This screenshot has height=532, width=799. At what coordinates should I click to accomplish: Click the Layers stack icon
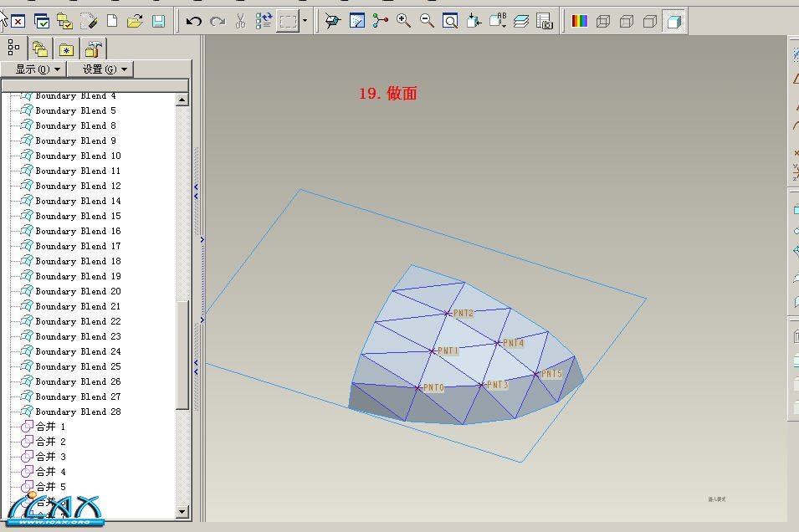click(521, 22)
